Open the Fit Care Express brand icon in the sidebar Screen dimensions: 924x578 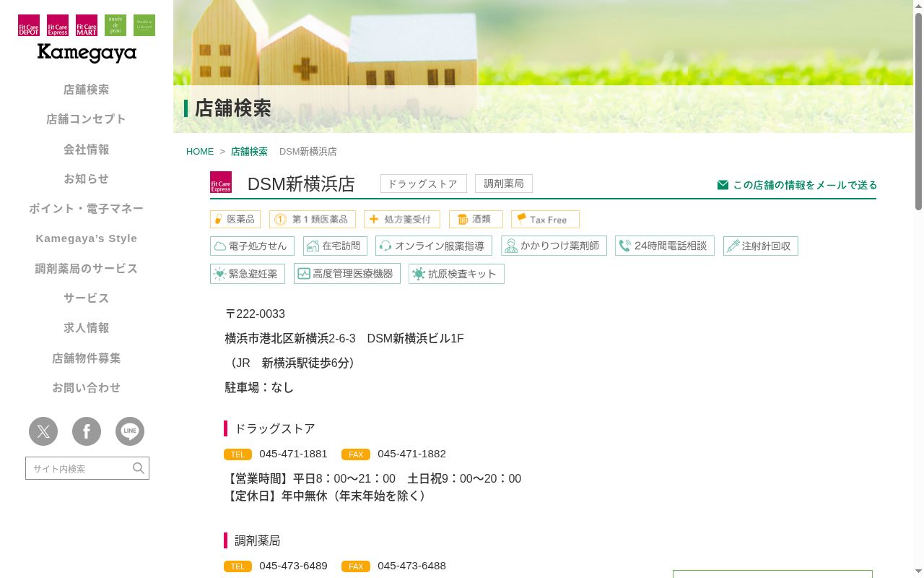[58, 25]
